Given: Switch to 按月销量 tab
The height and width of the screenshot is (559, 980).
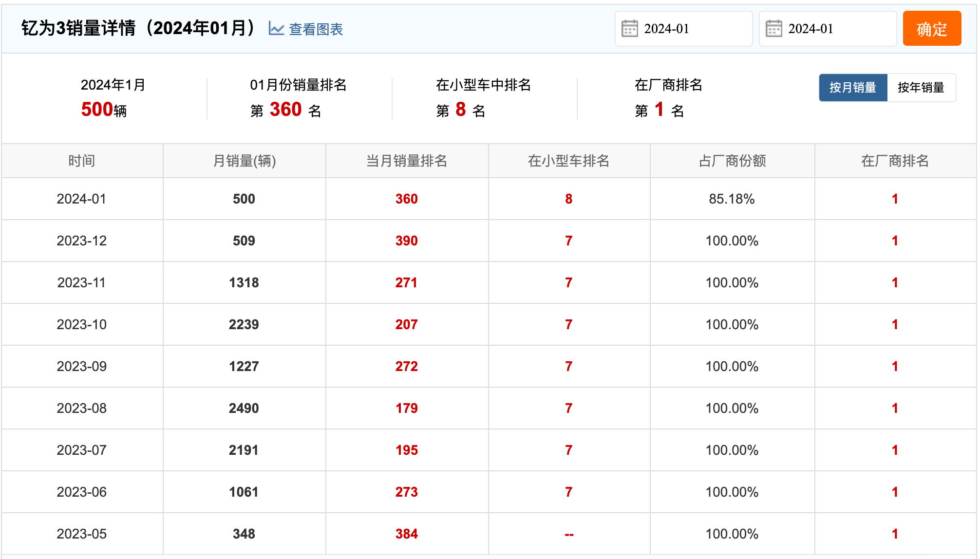Looking at the screenshot, I should pyautogui.click(x=853, y=88).
